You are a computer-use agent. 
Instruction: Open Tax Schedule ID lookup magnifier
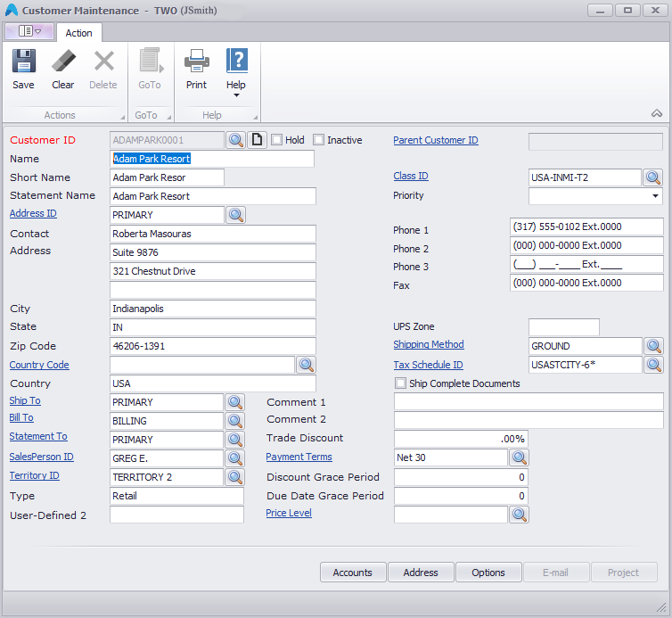653,365
